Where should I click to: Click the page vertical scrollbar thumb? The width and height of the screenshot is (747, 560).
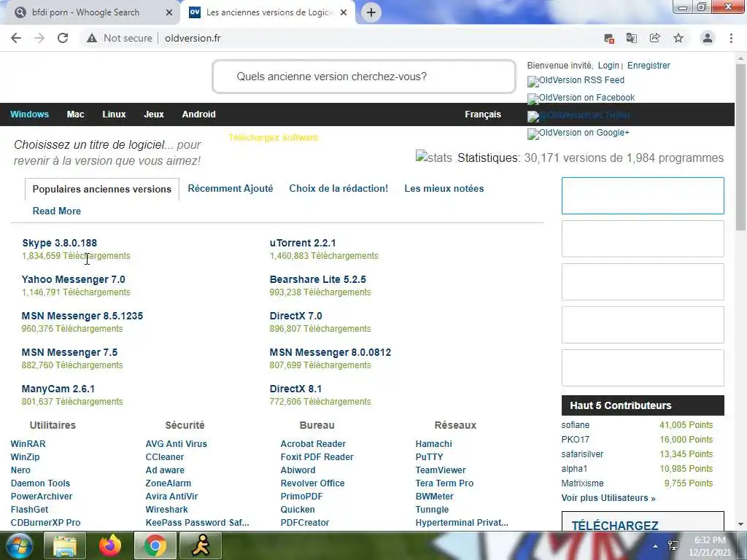[x=741, y=147]
